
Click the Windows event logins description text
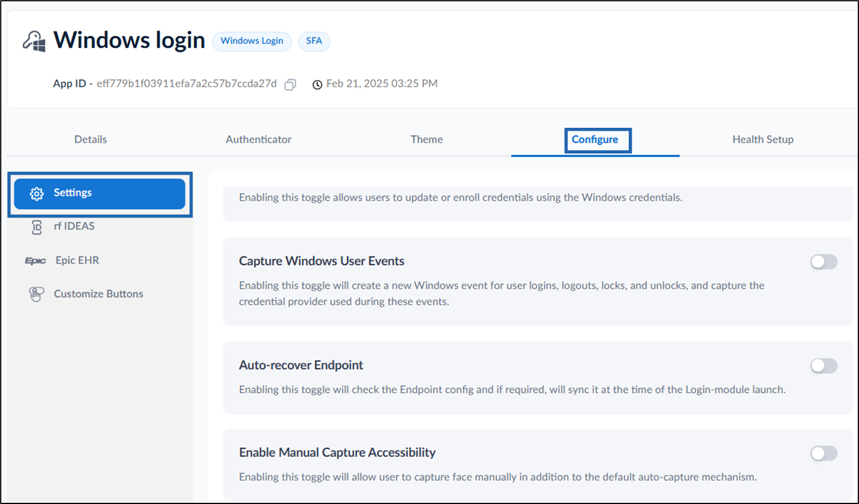point(501,293)
